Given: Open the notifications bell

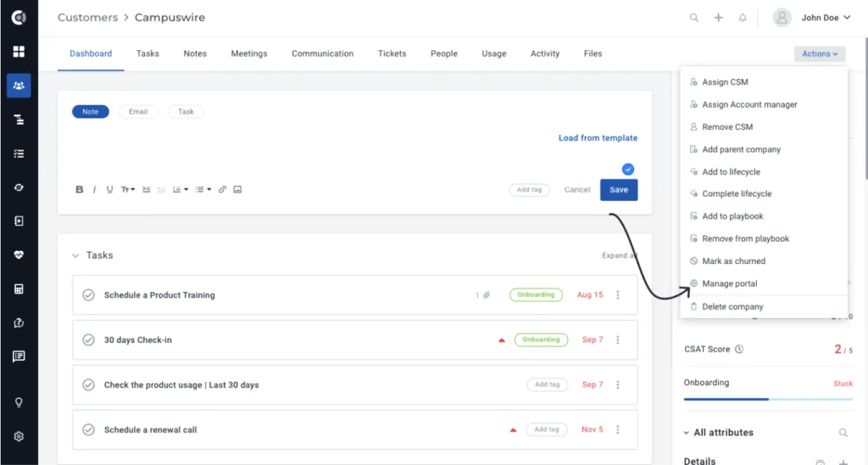Looking at the screenshot, I should tap(743, 18).
